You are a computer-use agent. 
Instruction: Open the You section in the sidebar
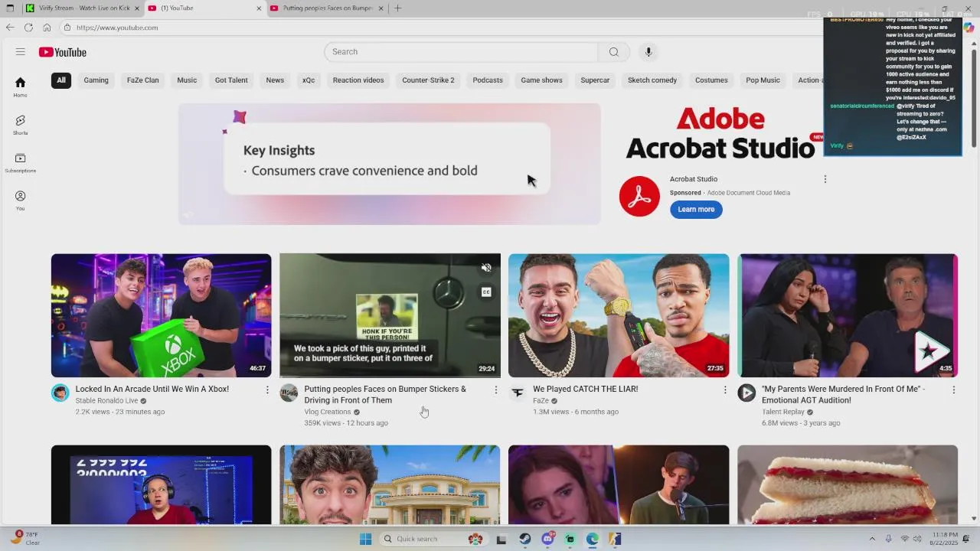(x=20, y=201)
